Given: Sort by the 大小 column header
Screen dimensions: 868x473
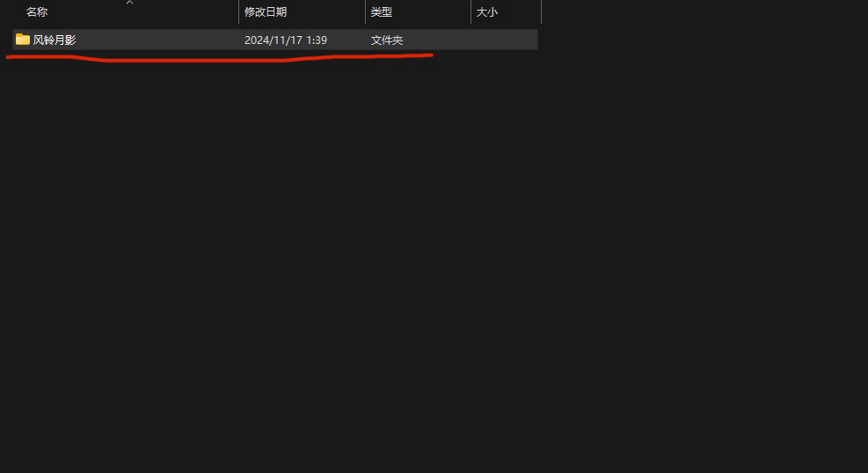Looking at the screenshot, I should pyautogui.click(x=487, y=11).
